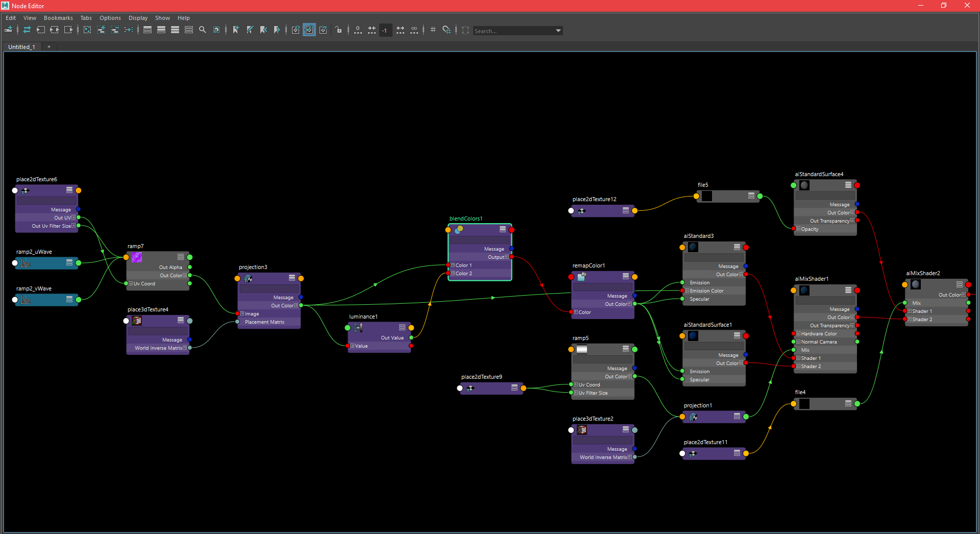Open the Edit menu
The image size is (980, 534).
click(11, 18)
